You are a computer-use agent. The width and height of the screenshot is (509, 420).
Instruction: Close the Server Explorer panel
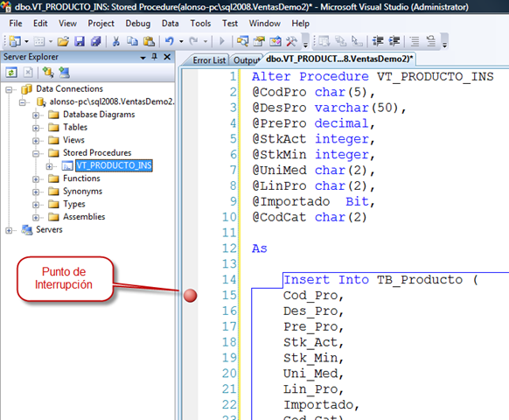(x=167, y=57)
